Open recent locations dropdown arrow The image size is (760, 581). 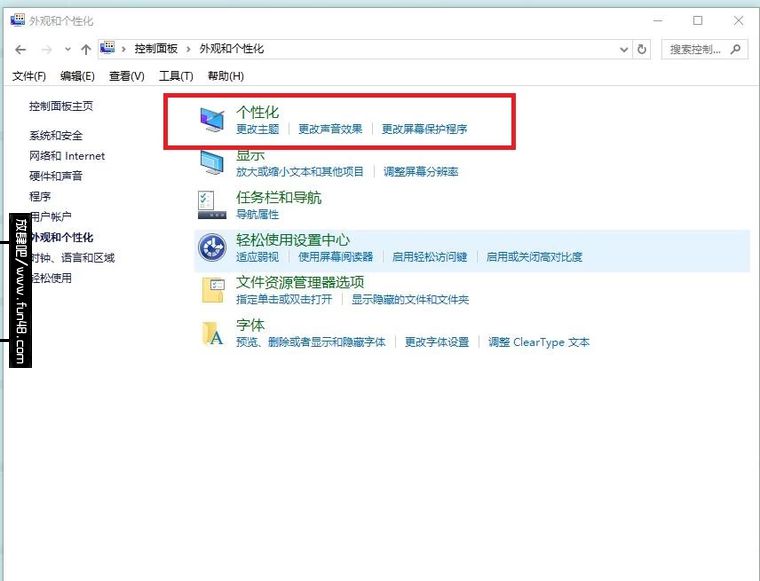click(68, 49)
